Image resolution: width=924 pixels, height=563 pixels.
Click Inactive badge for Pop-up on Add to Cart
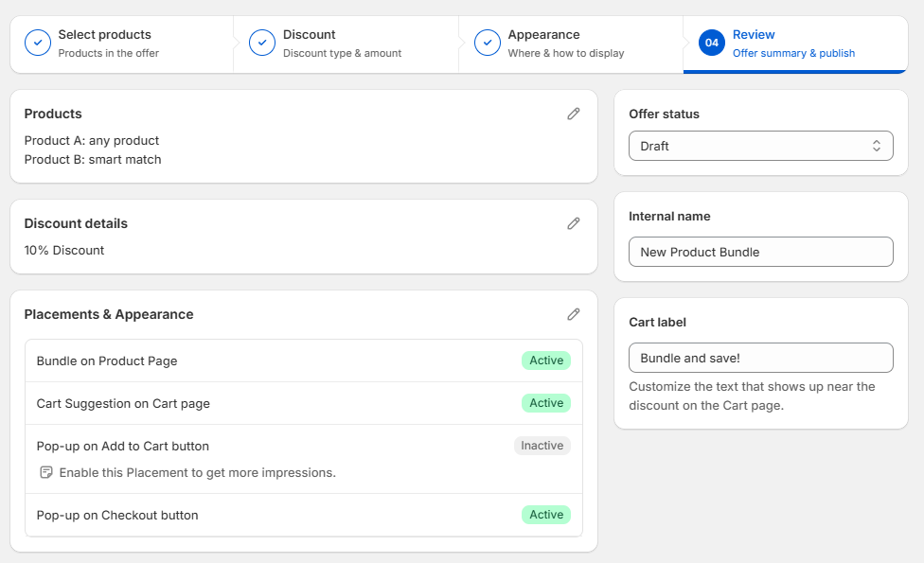[542, 446]
